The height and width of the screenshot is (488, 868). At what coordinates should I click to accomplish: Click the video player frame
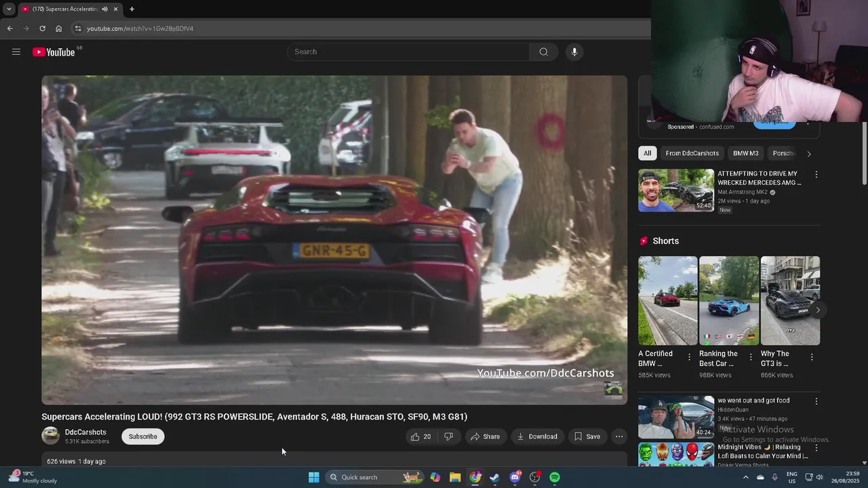pyautogui.click(x=334, y=240)
